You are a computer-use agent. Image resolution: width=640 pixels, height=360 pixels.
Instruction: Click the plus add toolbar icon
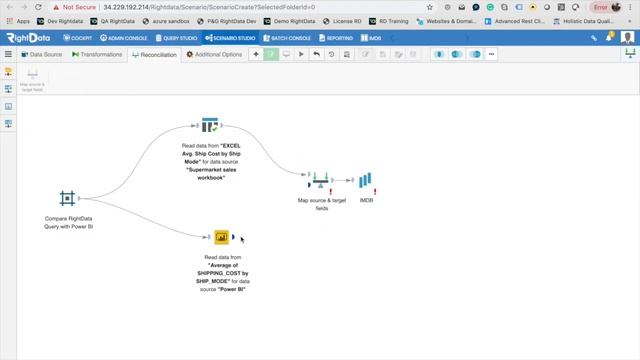tap(256, 54)
